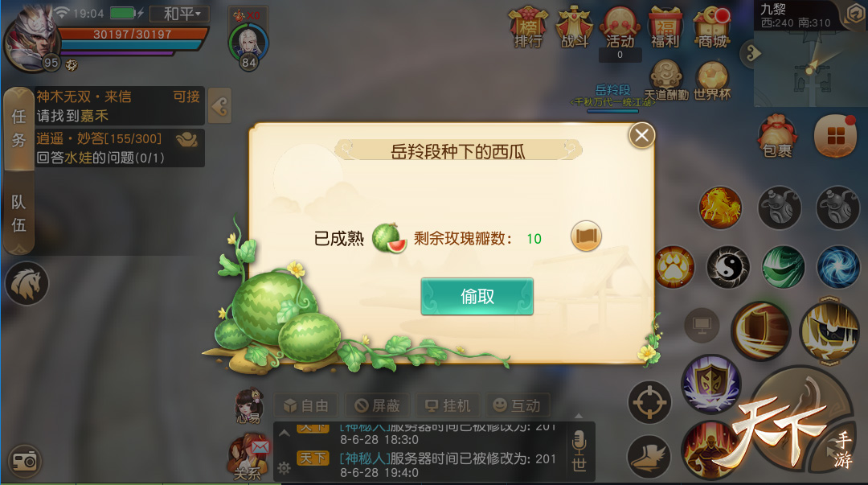Tap the crosshair target-lock icon
This screenshot has width=868, height=485.
click(649, 402)
